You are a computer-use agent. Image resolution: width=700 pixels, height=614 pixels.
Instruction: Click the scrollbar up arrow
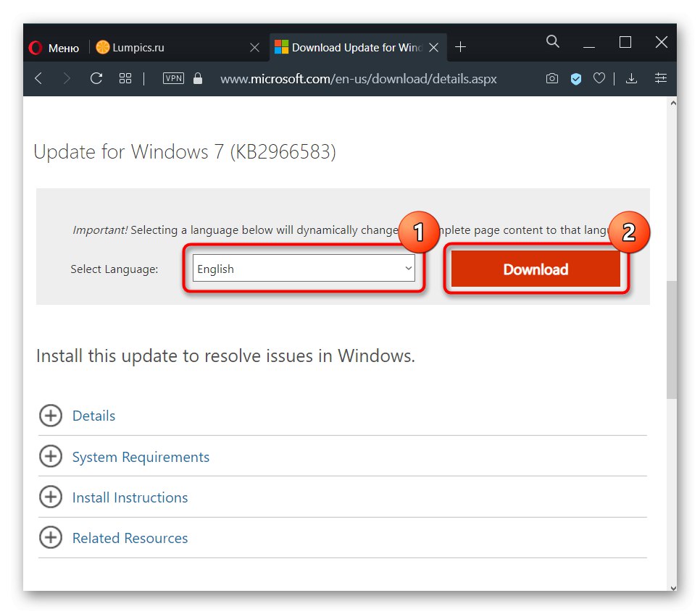(x=672, y=103)
